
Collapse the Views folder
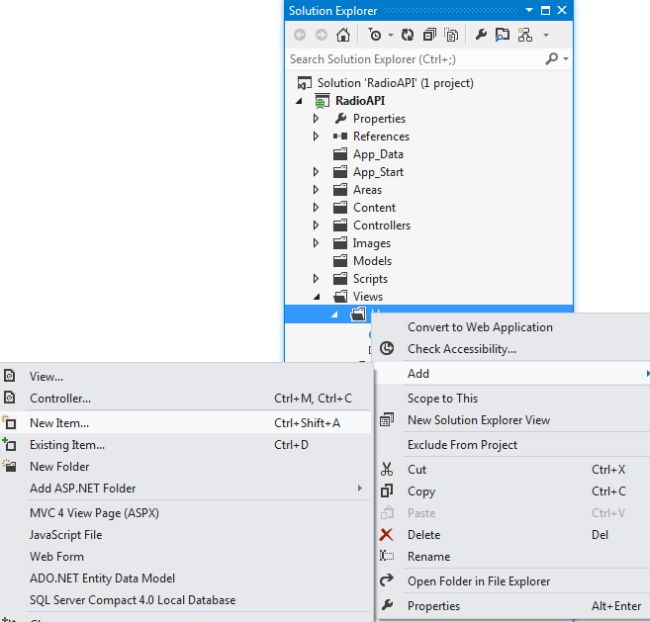pos(317,297)
